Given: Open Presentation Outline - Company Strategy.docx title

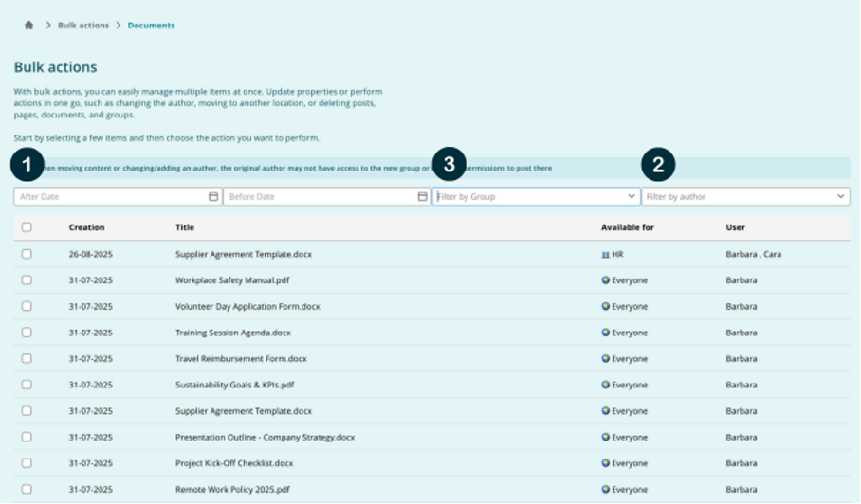Looking at the screenshot, I should [266, 437].
